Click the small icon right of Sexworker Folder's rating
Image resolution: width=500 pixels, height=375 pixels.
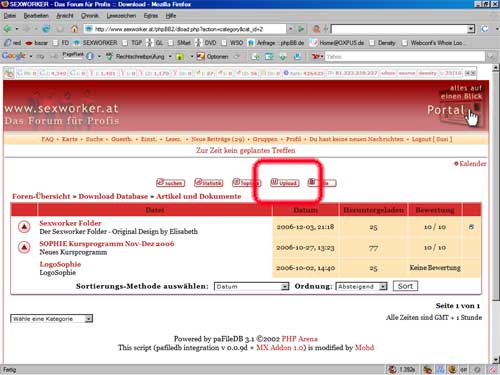click(471, 227)
